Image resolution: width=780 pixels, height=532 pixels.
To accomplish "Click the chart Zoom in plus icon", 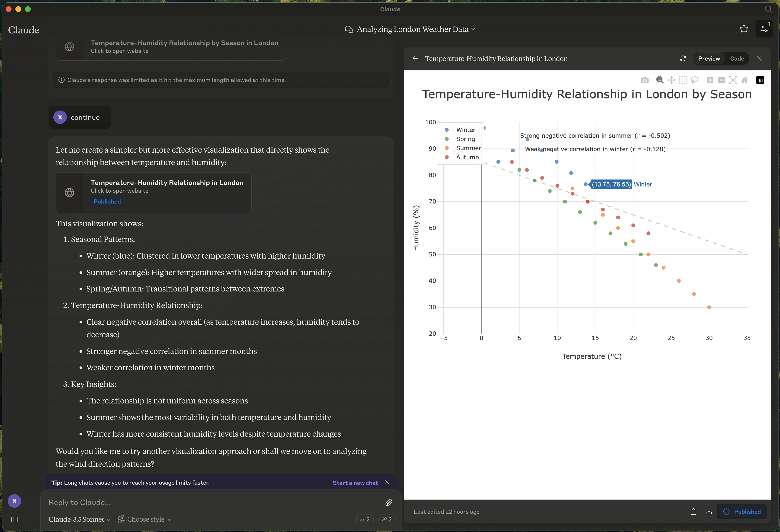I will point(710,80).
